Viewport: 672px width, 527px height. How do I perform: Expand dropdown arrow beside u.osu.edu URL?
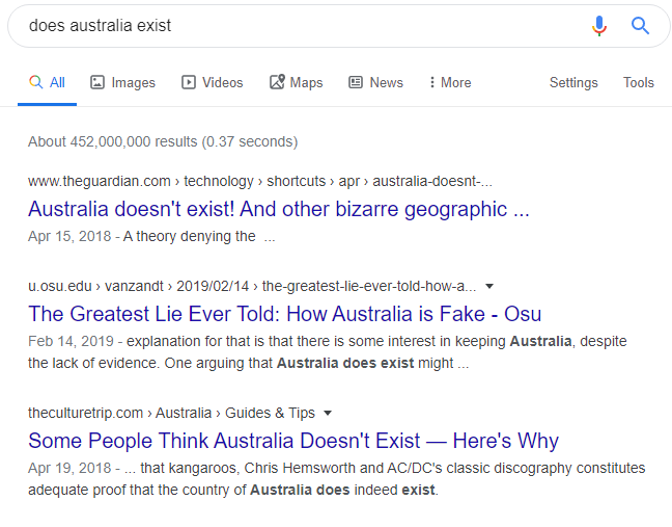[x=488, y=286]
